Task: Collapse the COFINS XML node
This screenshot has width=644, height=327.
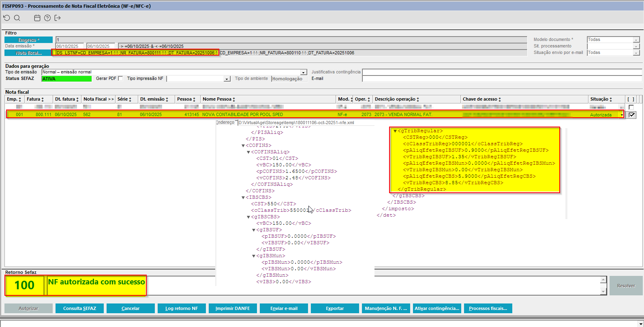Action: (x=243, y=146)
